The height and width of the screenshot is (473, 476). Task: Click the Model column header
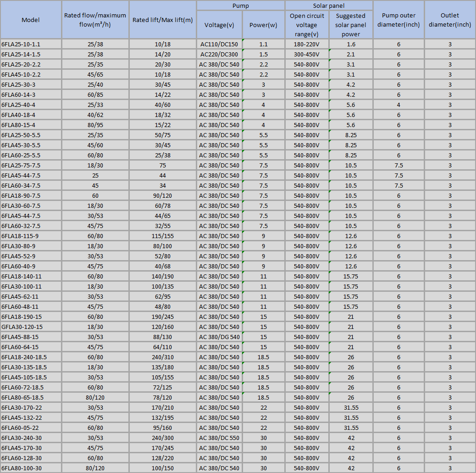click(31, 20)
